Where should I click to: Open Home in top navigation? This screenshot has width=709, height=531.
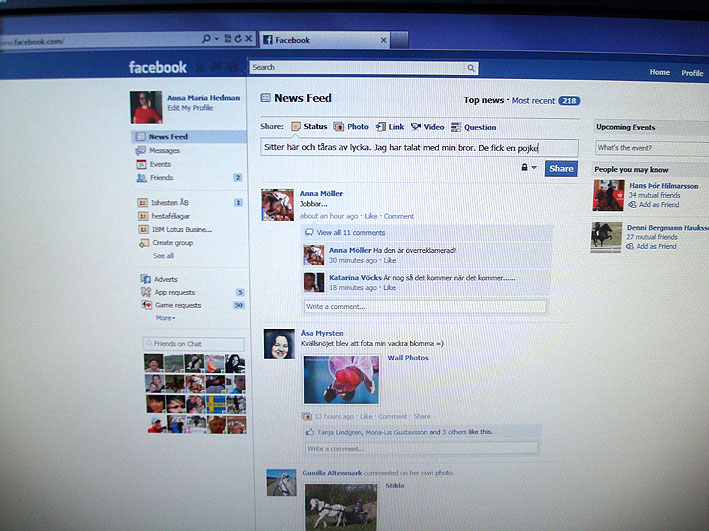[660, 72]
